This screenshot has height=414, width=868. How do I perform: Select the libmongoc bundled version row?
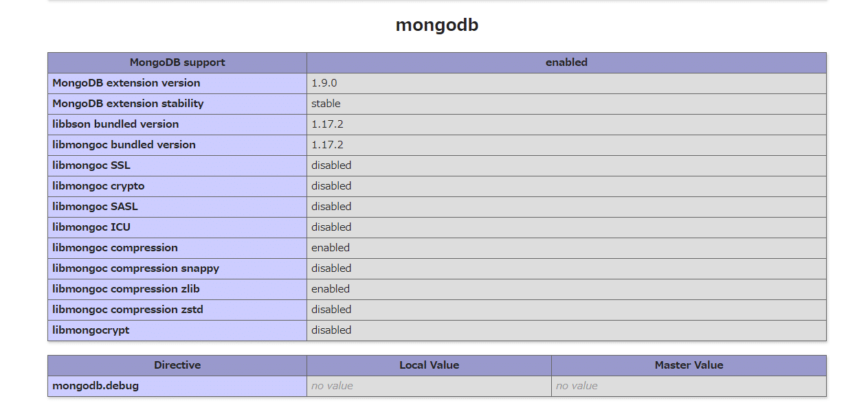[124, 145]
